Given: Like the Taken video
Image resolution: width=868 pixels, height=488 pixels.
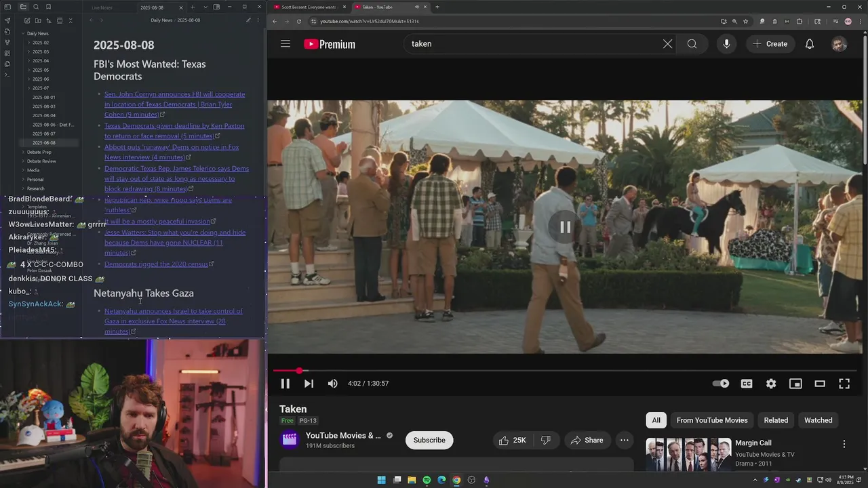Looking at the screenshot, I should [x=512, y=441].
